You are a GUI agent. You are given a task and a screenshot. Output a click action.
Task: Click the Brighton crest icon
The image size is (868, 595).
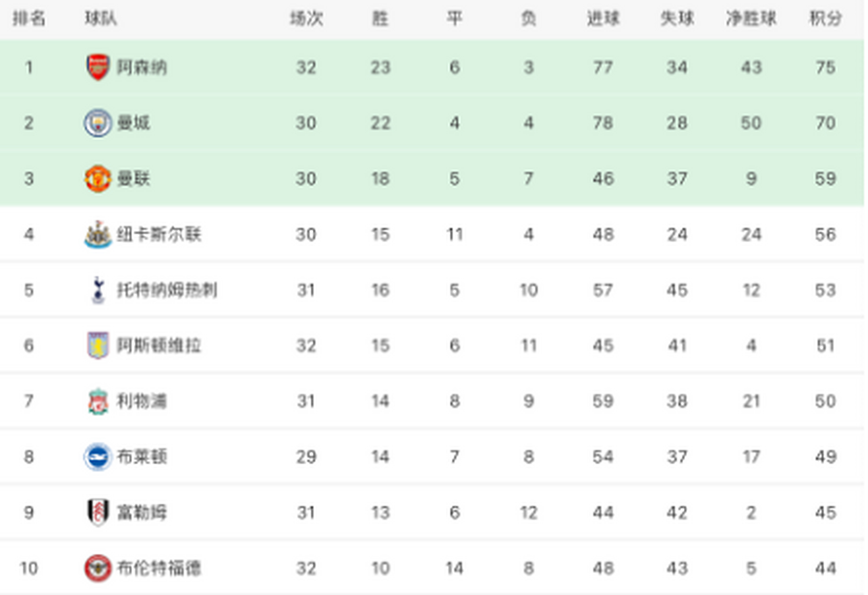(98, 457)
